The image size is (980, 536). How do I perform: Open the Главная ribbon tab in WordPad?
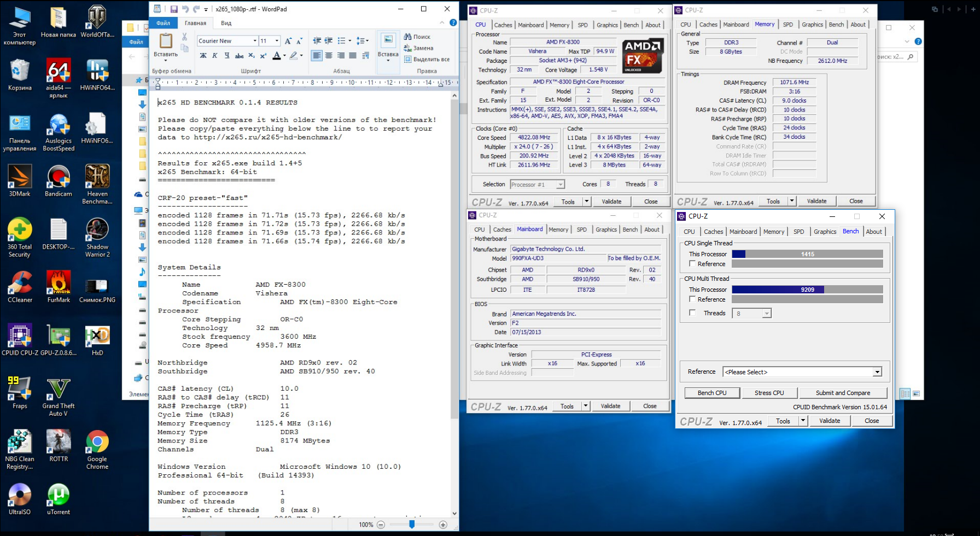tap(195, 23)
